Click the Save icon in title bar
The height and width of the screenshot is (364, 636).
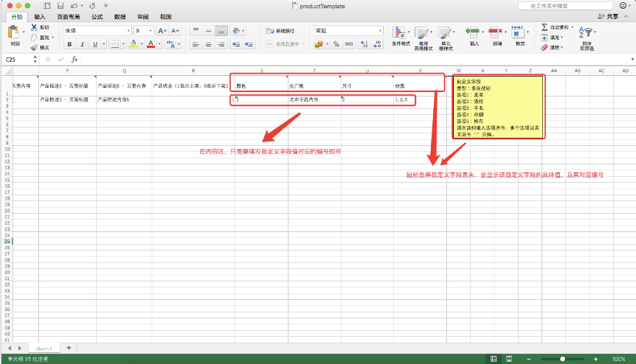(60, 5)
